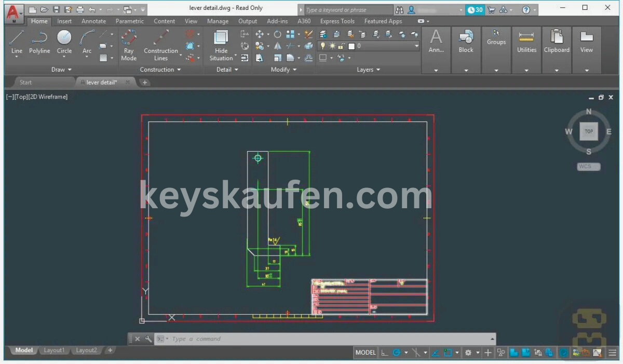The image size is (623, 364).
Task: Switch to the Annotate ribbon tab
Action: [x=93, y=21]
